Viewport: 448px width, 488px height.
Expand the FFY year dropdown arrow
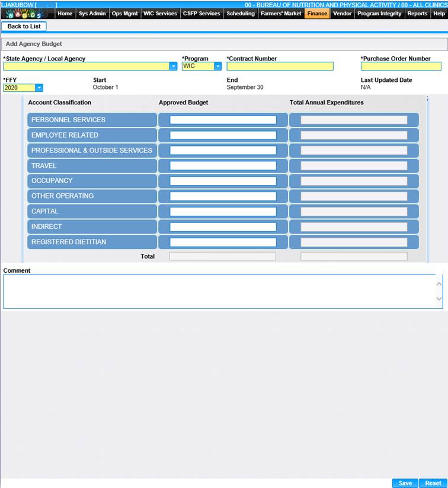(x=39, y=88)
